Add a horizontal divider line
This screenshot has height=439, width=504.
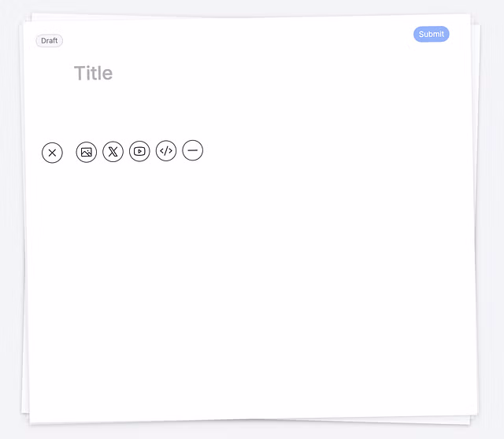click(x=192, y=150)
